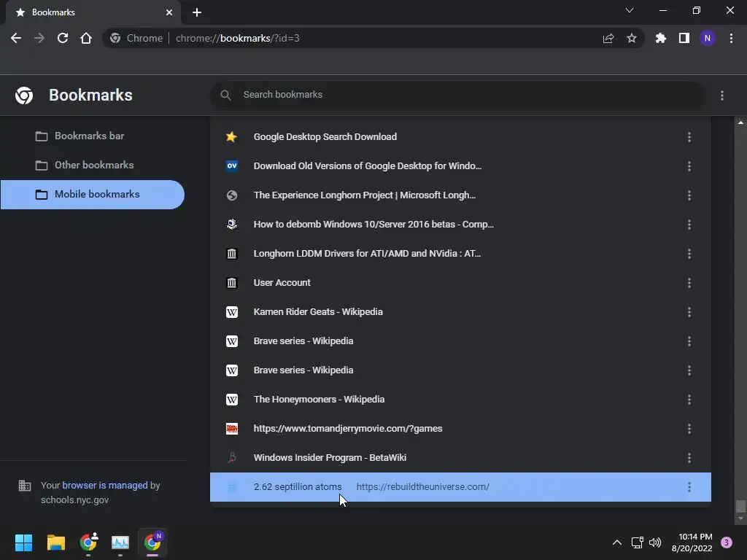Select the 2.62 septillion atoms bookmark
747x560 pixels.
[x=460, y=486]
